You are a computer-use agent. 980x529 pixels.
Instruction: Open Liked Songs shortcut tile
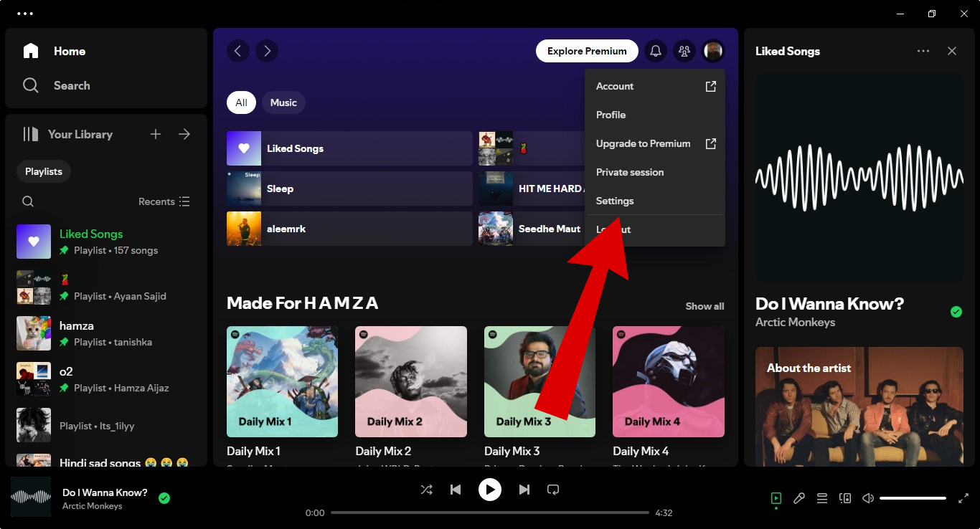point(349,148)
